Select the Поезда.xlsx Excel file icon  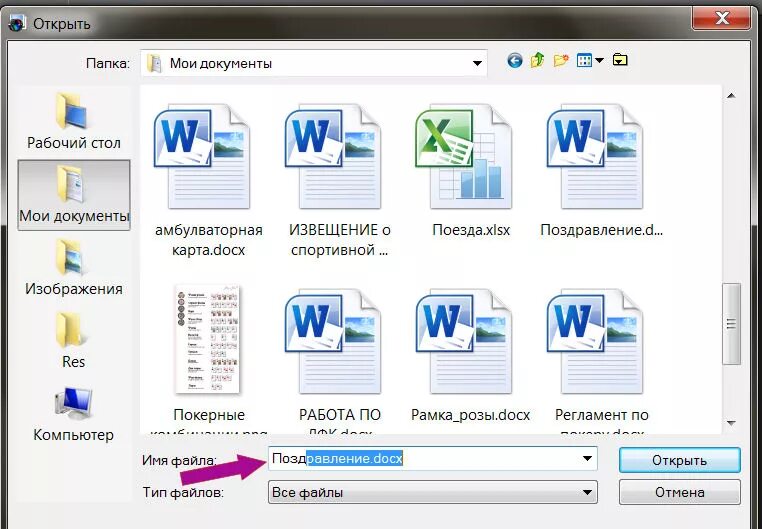pos(464,156)
